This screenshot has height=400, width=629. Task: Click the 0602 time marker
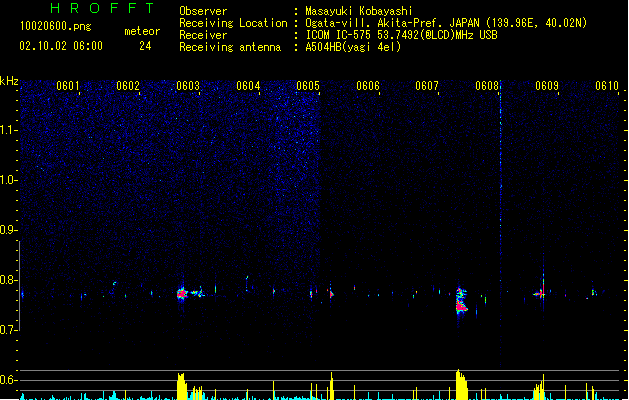tap(128, 86)
